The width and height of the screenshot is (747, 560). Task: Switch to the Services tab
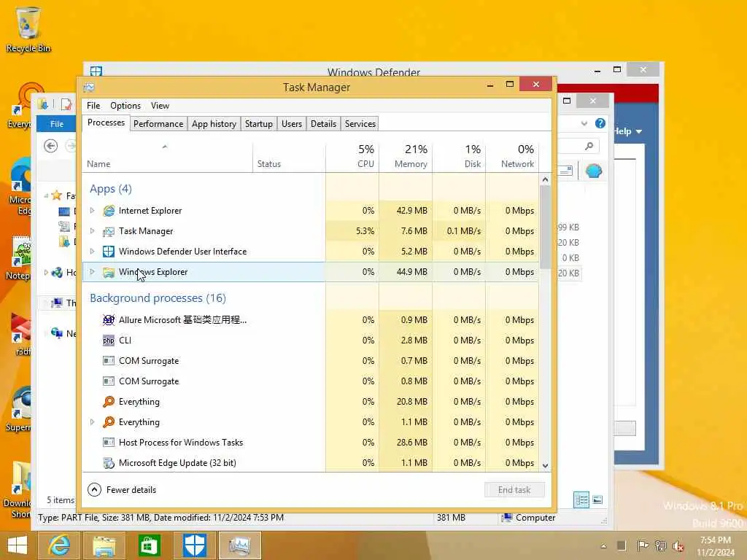point(360,124)
